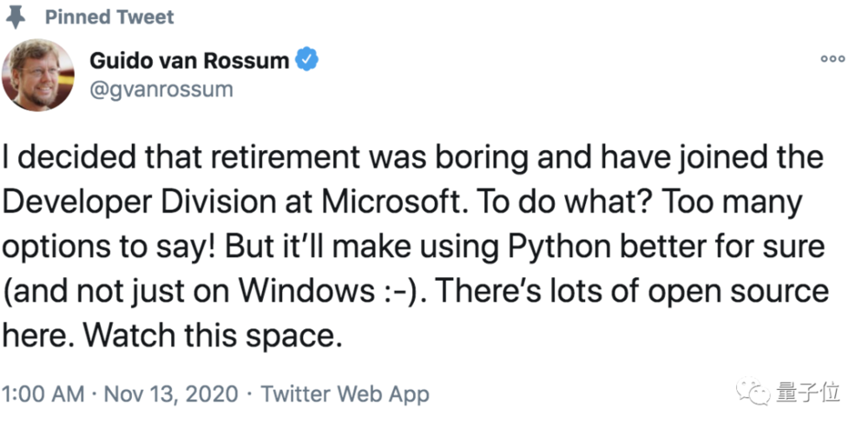Click the Nov 13, 2020 date
Screen dimensions: 868x430
click(171, 394)
